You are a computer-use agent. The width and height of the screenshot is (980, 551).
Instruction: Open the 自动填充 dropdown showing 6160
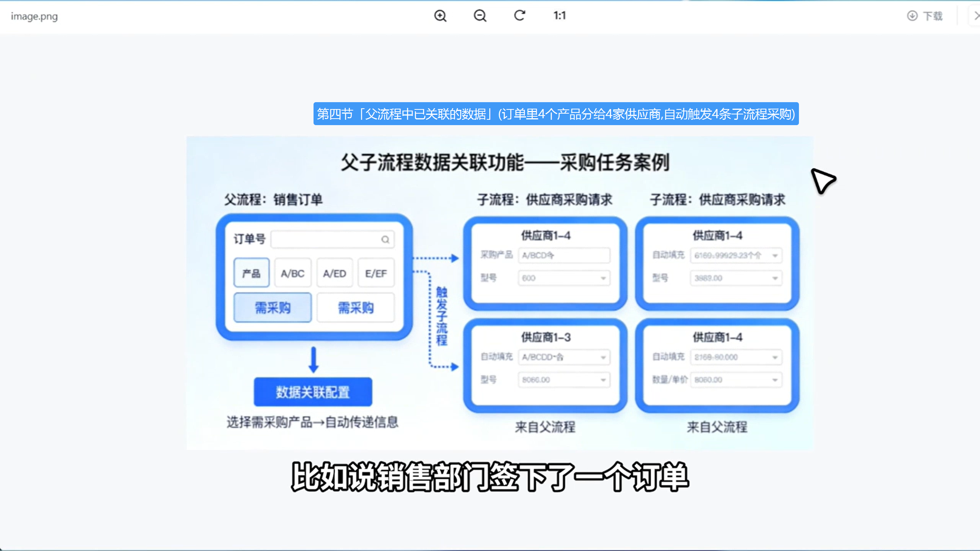tap(736, 255)
